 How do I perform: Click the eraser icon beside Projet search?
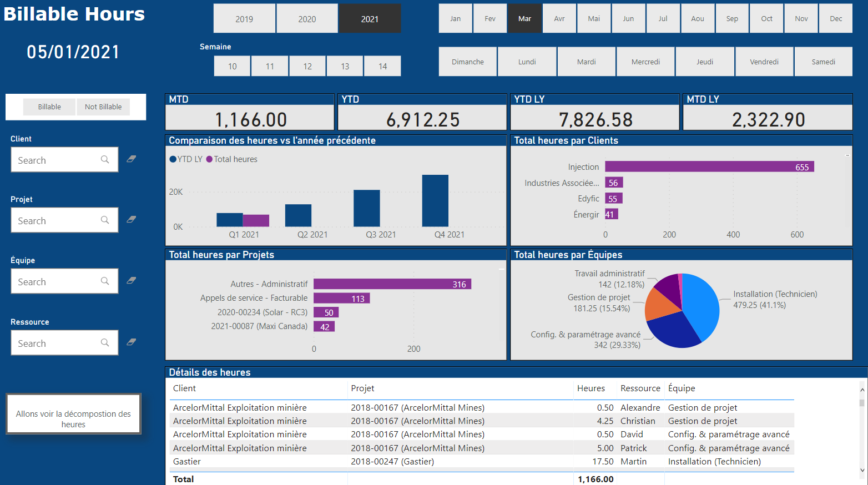(132, 220)
